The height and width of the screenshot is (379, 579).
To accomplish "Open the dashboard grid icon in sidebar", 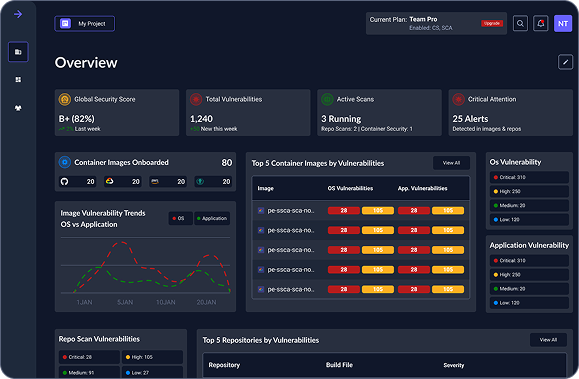I will (18, 80).
